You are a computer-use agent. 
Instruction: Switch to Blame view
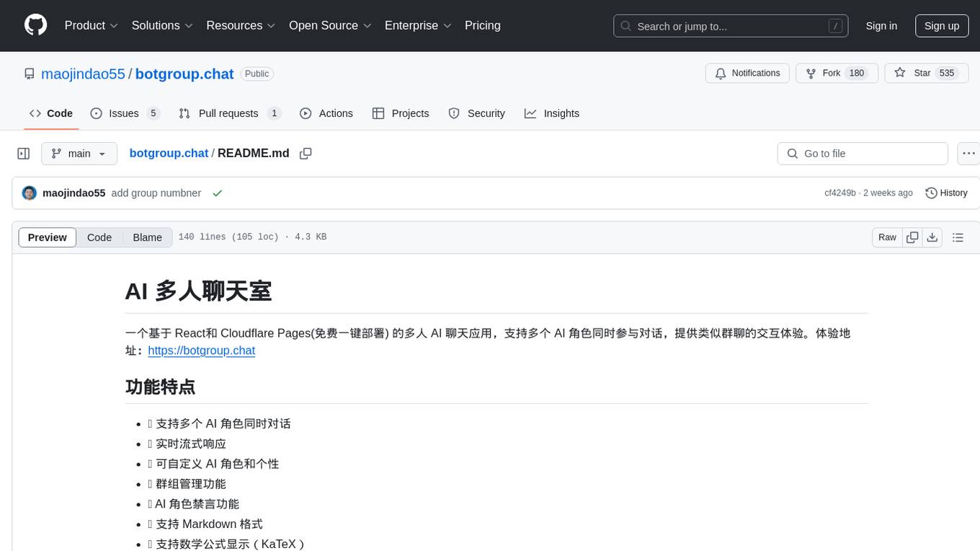pos(147,237)
